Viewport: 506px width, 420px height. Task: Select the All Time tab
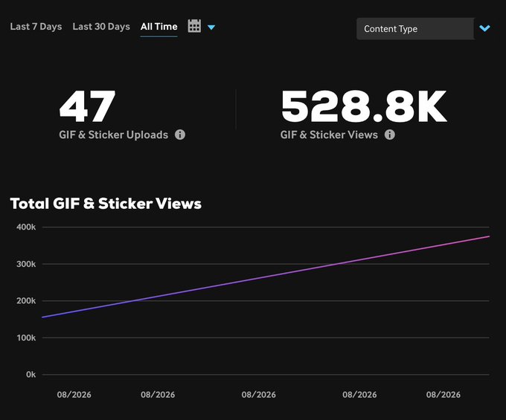tap(158, 27)
